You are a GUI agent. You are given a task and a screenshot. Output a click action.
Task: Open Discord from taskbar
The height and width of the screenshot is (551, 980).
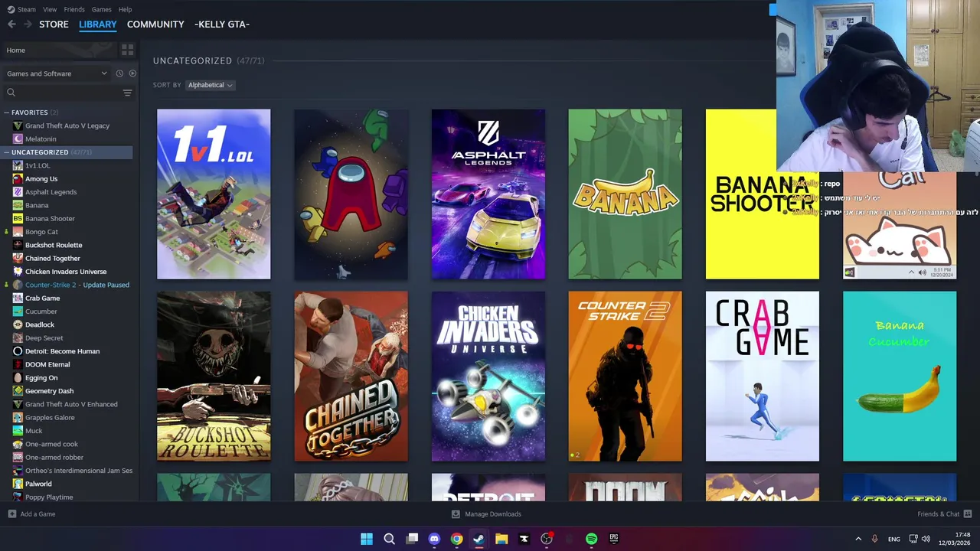(x=434, y=539)
